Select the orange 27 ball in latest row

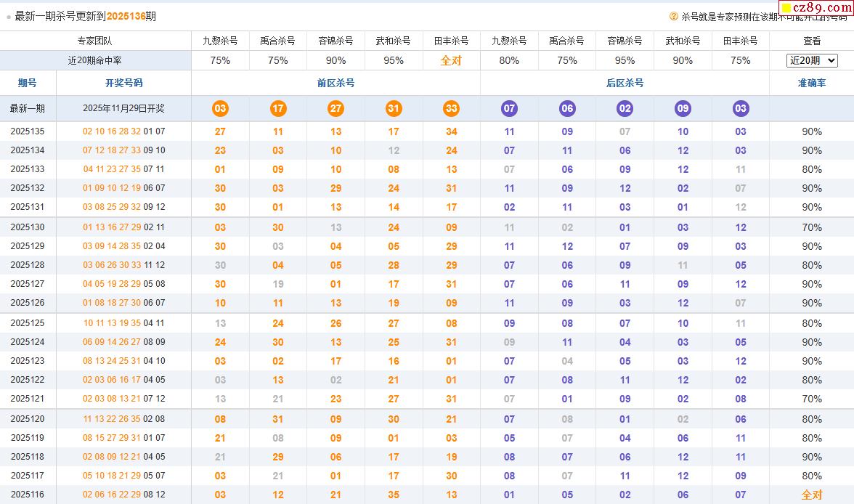tap(335, 109)
